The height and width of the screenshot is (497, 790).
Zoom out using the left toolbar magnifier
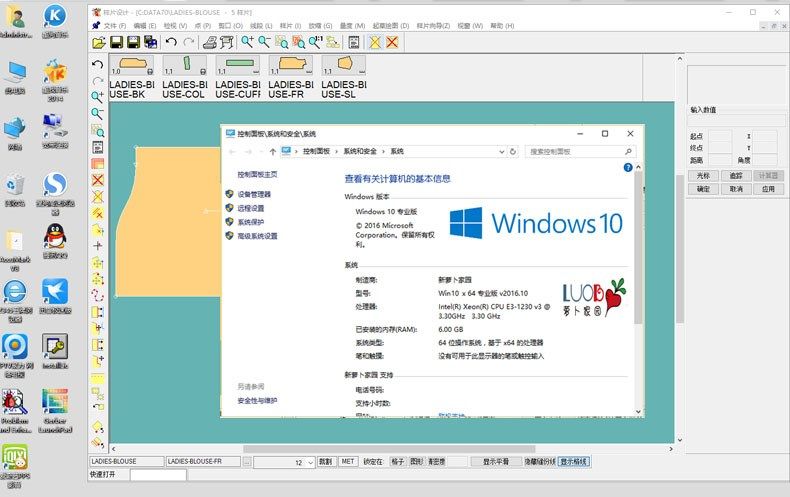coord(98,113)
